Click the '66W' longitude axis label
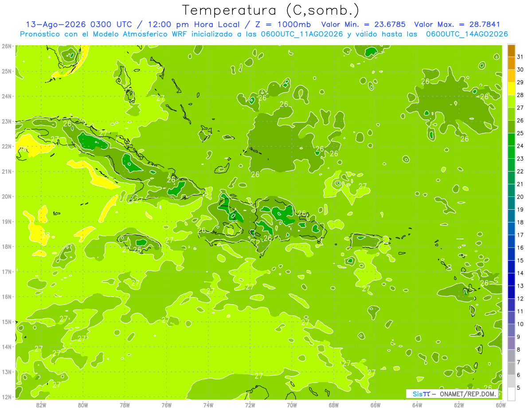Image resolution: width=532 pixels, height=411 pixels. tap(376, 405)
